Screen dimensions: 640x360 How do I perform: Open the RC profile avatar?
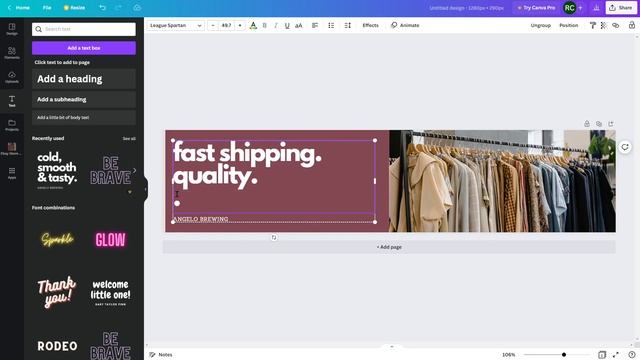click(569, 8)
